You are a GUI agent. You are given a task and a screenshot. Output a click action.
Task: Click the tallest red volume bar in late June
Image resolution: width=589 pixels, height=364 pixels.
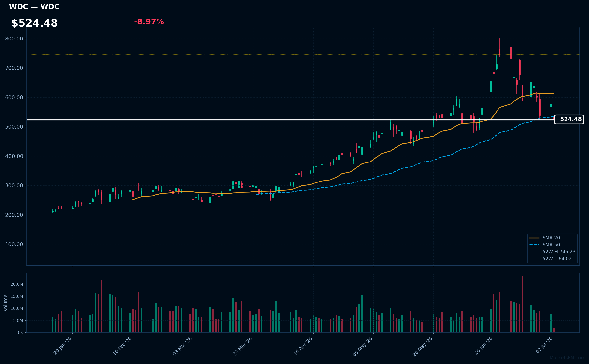pyautogui.click(x=522, y=304)
